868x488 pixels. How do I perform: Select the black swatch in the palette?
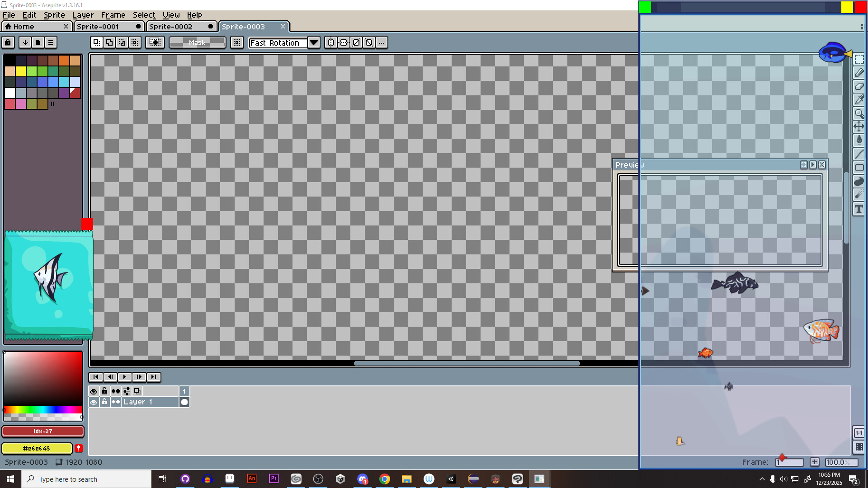[x=10, y=60]
